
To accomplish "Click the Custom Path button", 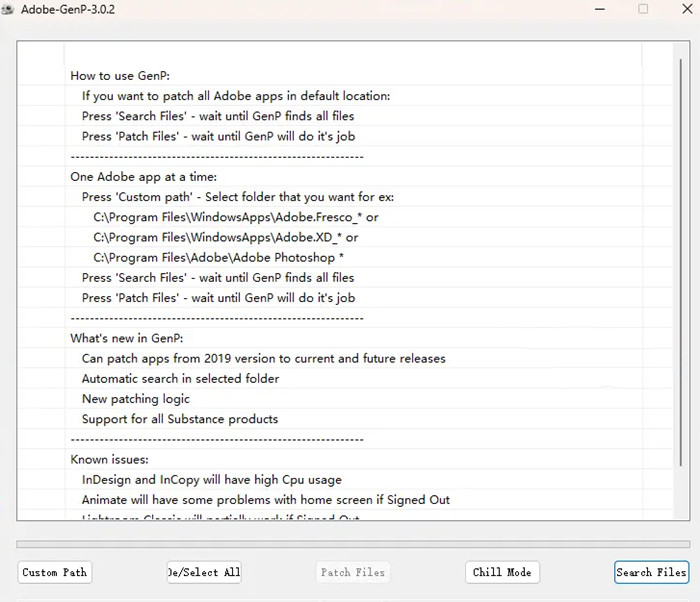I will (x=54, y=572).
